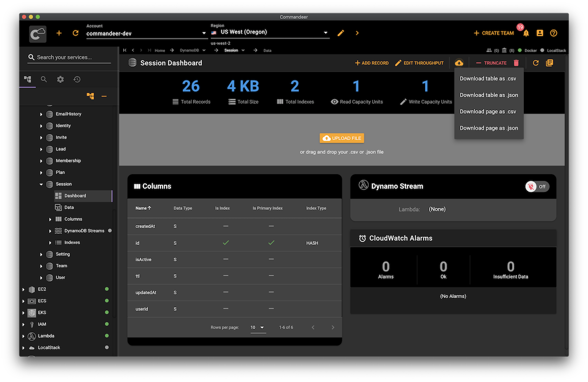Image resolution: width=588 pixels, height=382 pixels.
Task: Choose Download page as .json
Action: (x=489, y=128)
